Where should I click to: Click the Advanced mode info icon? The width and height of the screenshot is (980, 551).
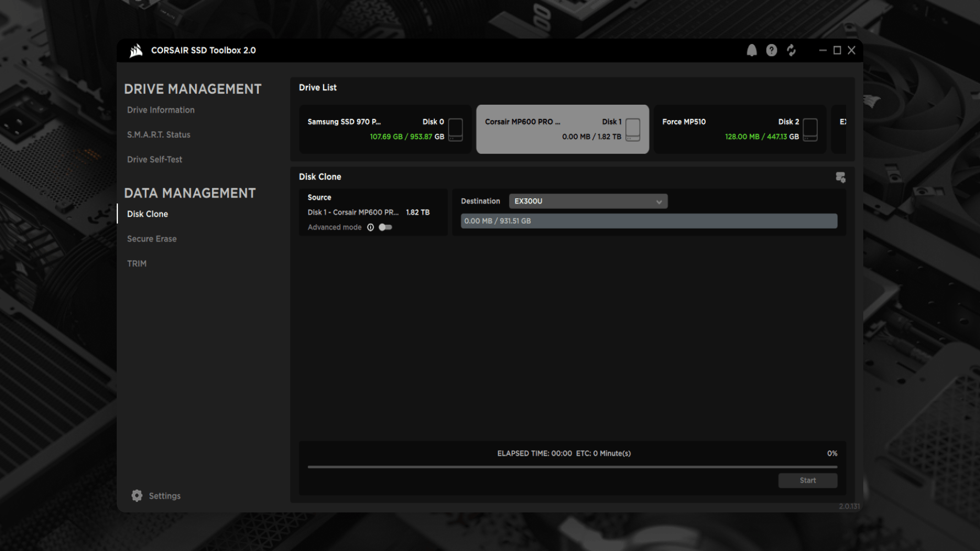click(371, 227)
